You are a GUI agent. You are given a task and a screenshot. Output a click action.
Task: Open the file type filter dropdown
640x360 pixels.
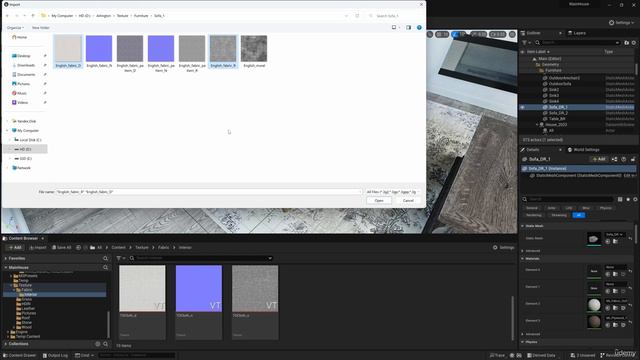click(392, 192)
